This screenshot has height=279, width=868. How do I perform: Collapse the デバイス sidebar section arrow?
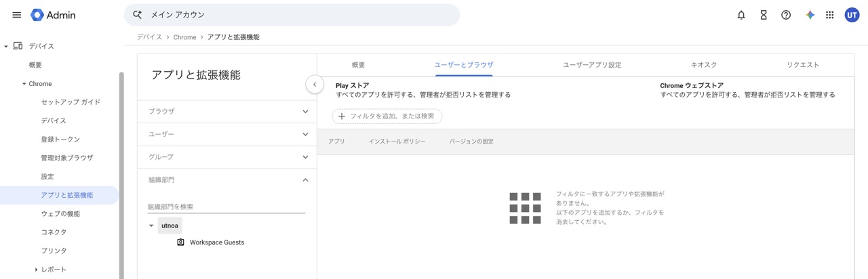pyautogui.click(x=6, y=47)
